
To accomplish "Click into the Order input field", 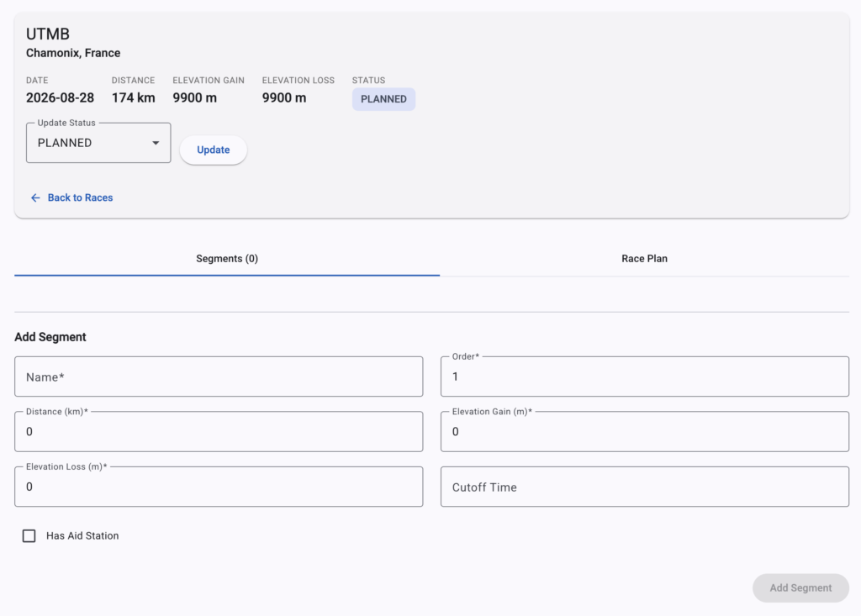I will tap(644, 376).
